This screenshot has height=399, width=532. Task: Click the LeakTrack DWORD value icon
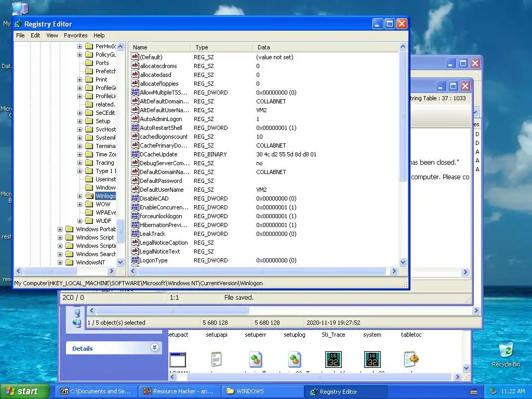click(135, 233)
